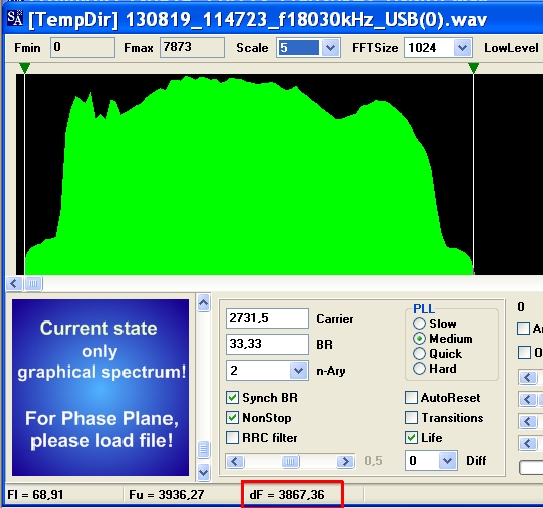
Task: Click the right green triangle spectrum marker
Action: pos(473,68)
